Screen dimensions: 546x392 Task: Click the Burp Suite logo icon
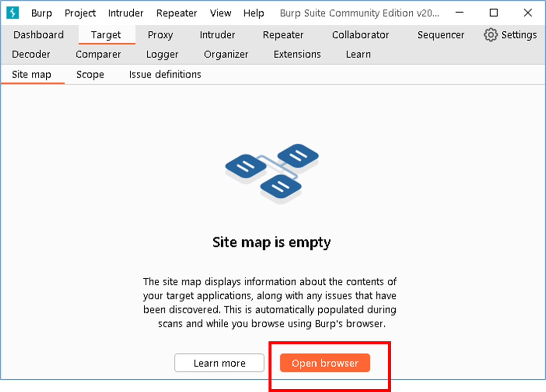point(12,13)
